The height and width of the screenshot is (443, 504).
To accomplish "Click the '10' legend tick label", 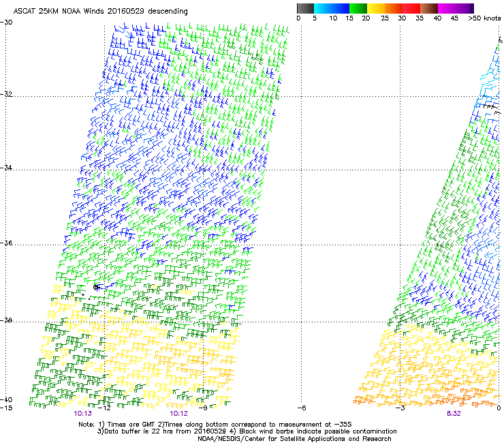I will click(x=333, y=18).
